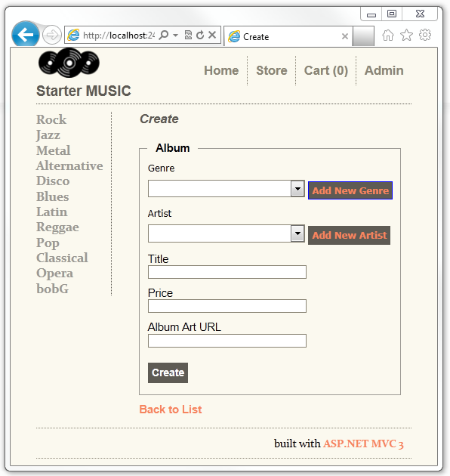Click the stop loading X icon
450x476 pixels.
212,35
